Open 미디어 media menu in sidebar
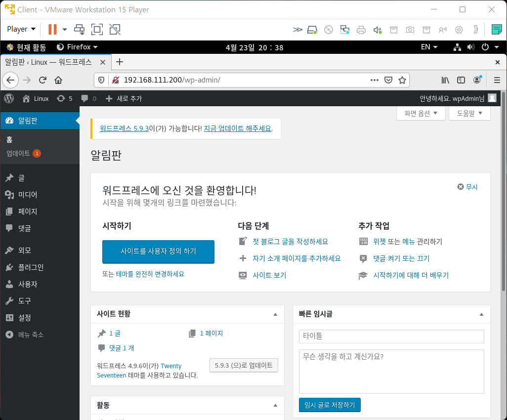 [x=40, y=194]
